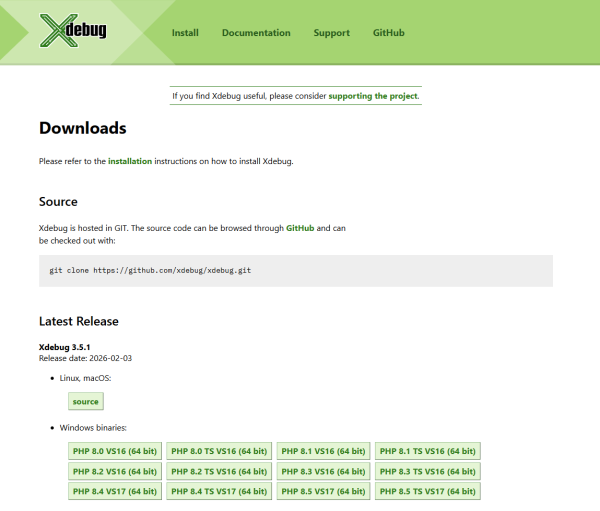Download PHP 8.4 VS17 (64 bit) binary
This screenshot has height=511, width=600.
click(x=115, y=491)
